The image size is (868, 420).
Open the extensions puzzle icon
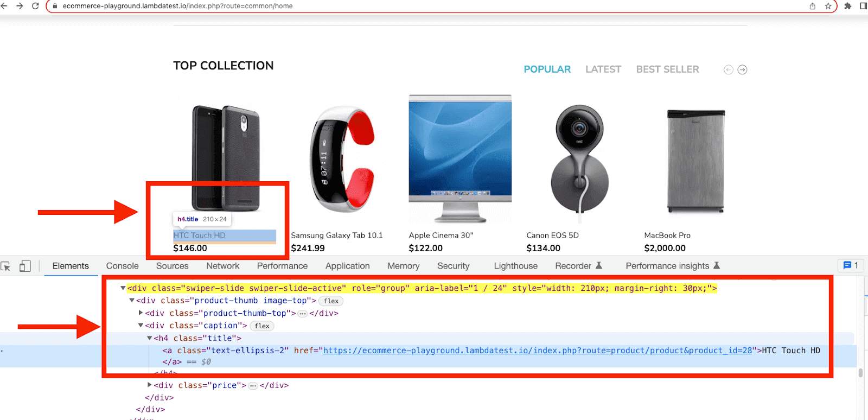coord(847,6)
